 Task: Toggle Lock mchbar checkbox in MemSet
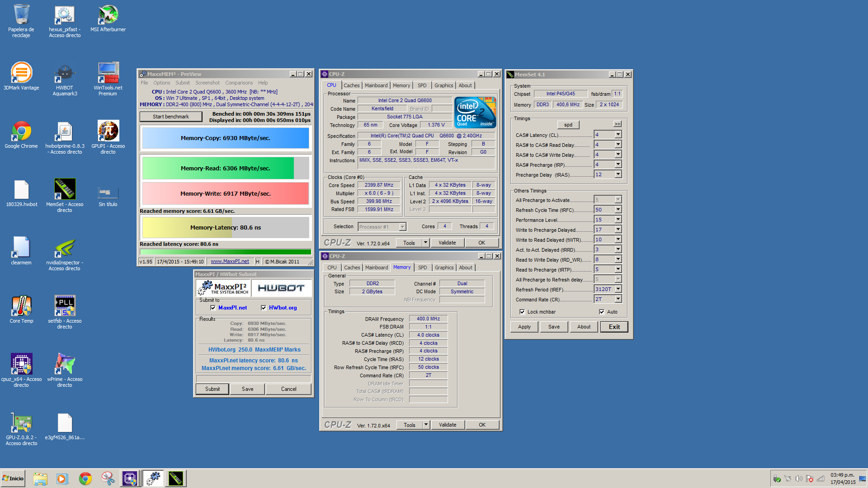click(522, 312)
